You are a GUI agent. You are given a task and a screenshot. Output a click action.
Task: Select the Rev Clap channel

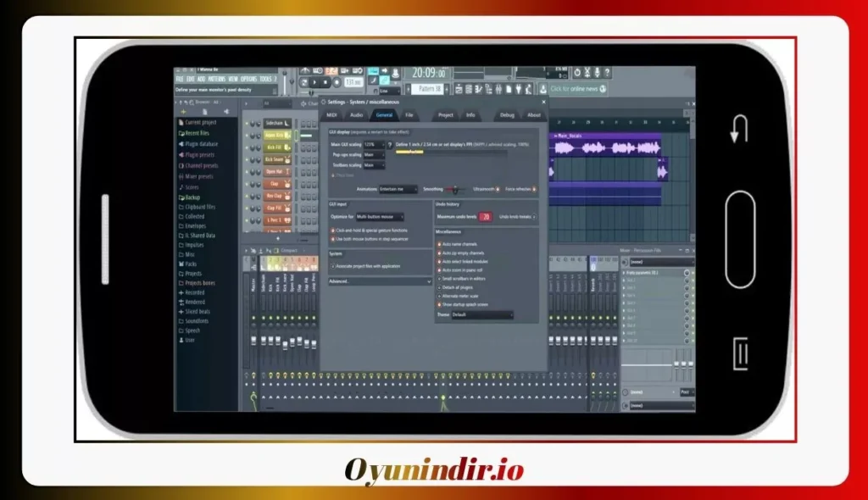(x=277, y=196)
